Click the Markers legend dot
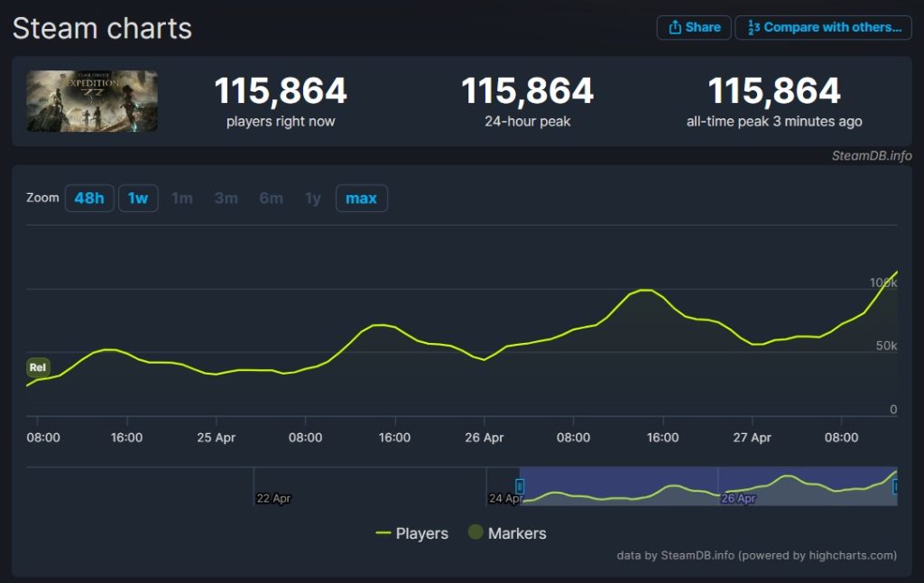The height and width of the screenshot is (583, 924). pyautogui.click(x=475, y=533)
